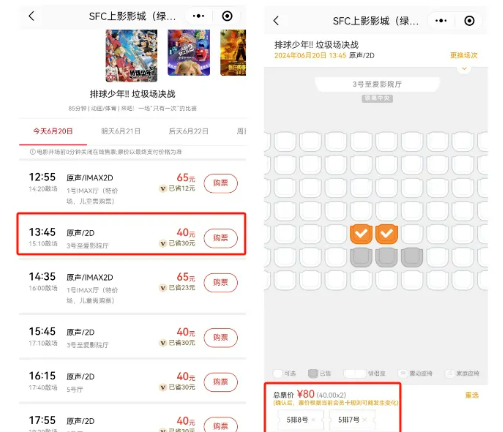Go back from the left showtimes screen
This screenshot has width=503, height=432.
(32, 16)
